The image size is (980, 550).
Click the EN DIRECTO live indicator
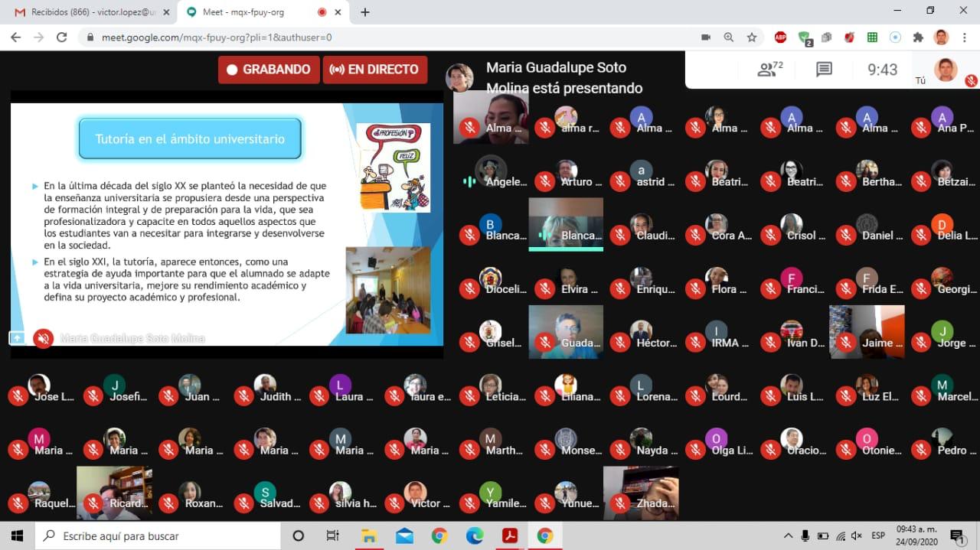375,70
